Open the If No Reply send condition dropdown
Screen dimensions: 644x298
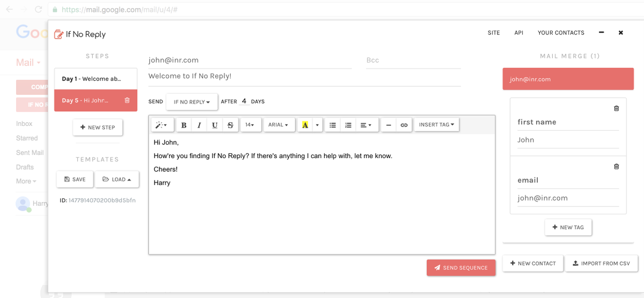tap(192, 102)
